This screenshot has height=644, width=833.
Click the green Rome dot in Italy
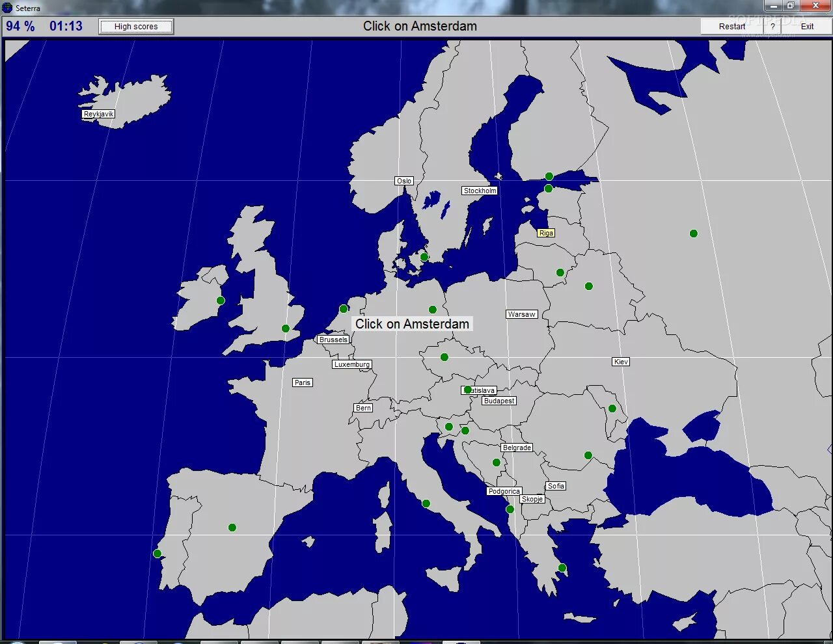(426, 503)
